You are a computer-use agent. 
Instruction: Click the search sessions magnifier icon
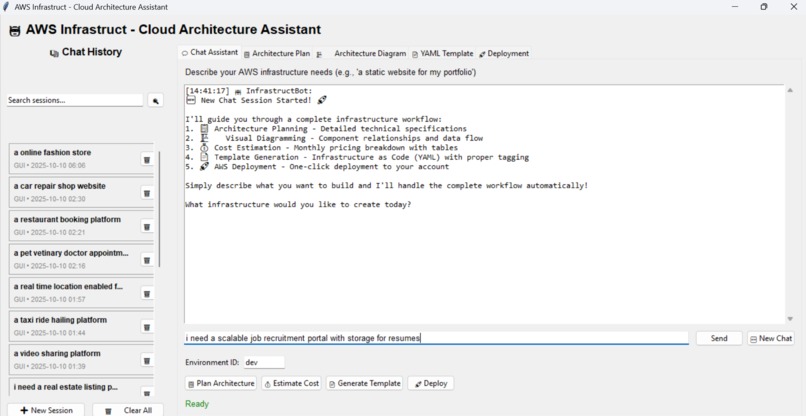pos(155,100)
